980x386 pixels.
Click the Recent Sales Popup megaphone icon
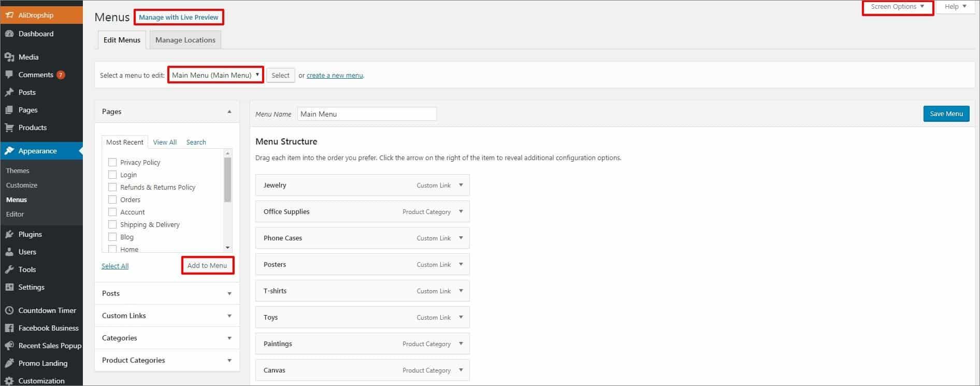(9, 346)
